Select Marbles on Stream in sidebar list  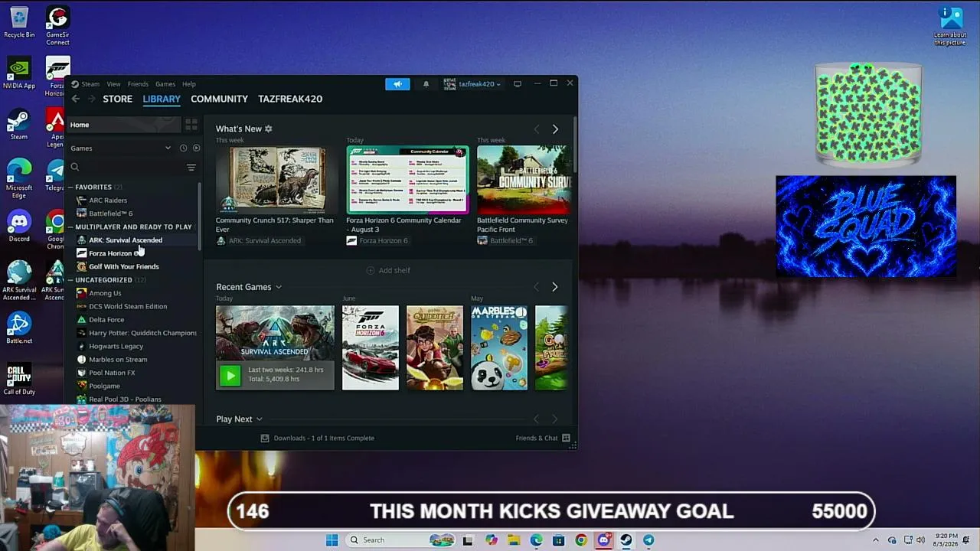[118, 360]
